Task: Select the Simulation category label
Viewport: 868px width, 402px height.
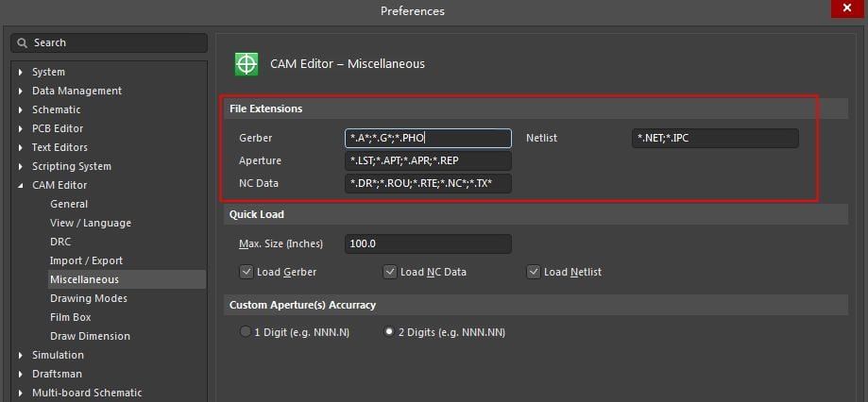Action: 58,355
